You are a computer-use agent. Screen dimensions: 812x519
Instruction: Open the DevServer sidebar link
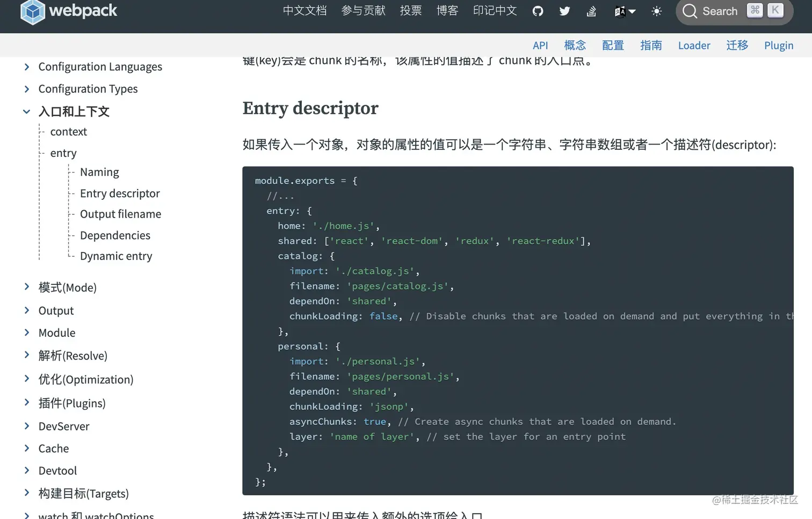(64, 426)
